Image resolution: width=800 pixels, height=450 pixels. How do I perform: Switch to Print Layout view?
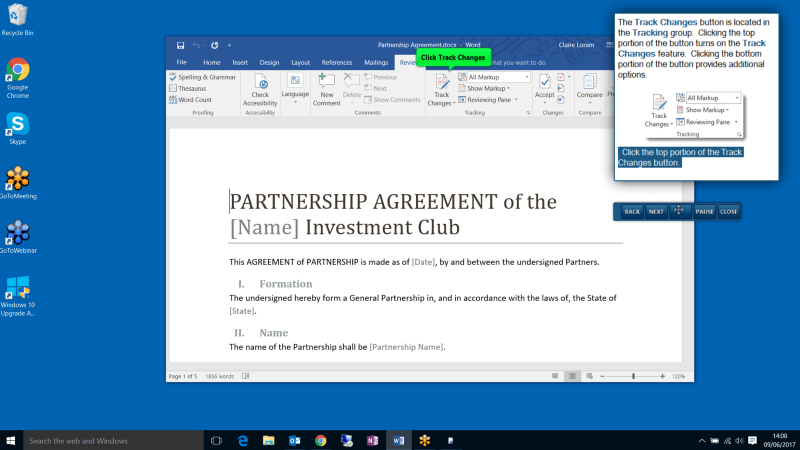click(572, 377)
